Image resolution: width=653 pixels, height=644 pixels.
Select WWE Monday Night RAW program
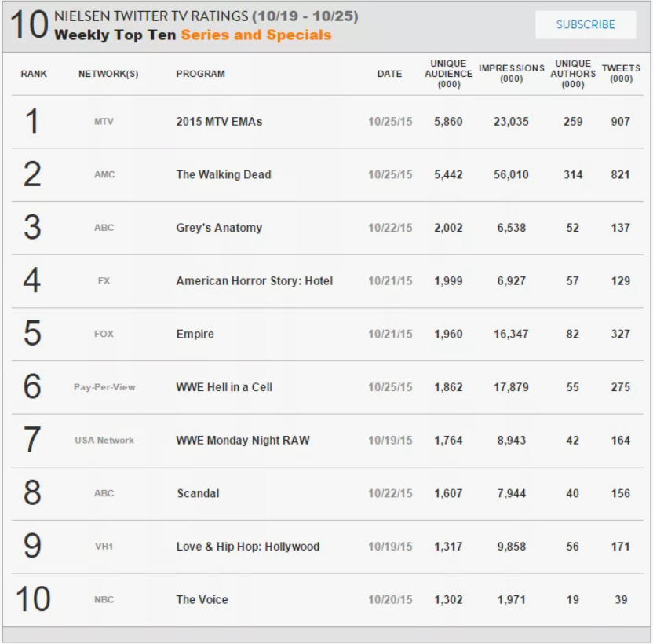tap(243, 440)
